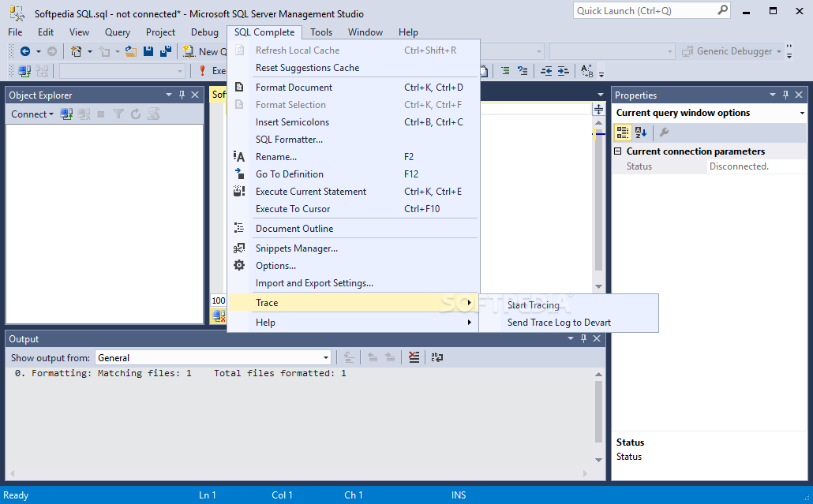This screenshot has width=813, height=504.
Task: Click the Decrease Indent icon
Action: 546,71
